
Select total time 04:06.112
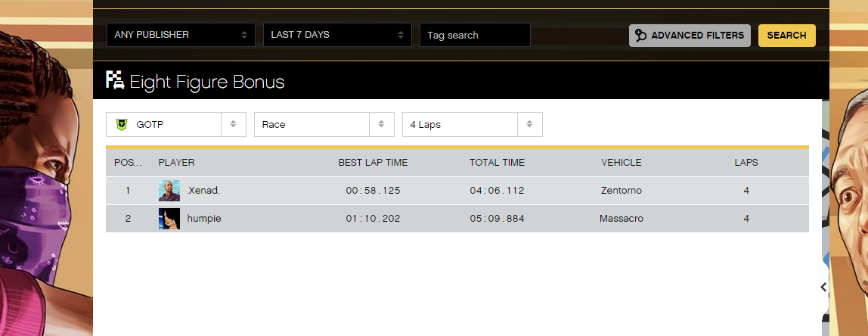pyautogui.click(x=497, y=191)
